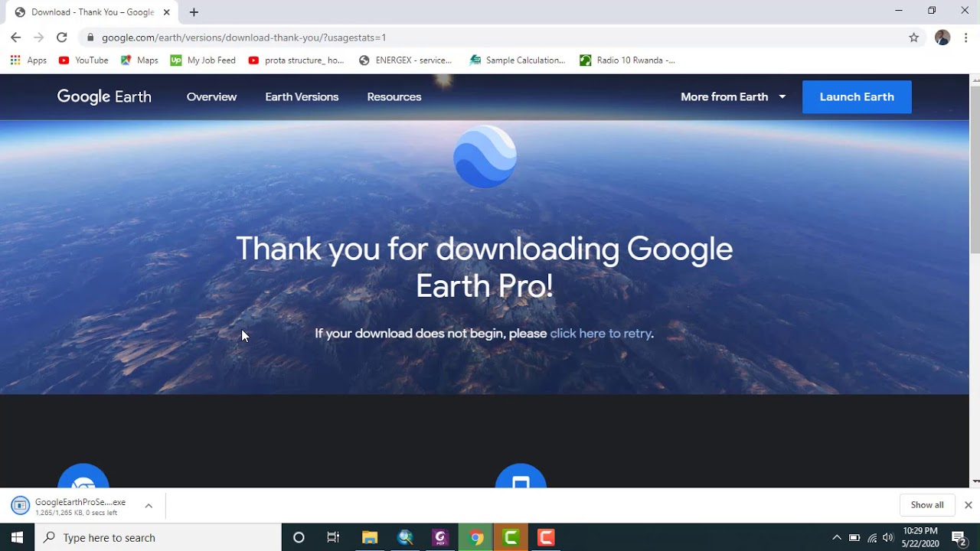Click the Google Earth logo
980x551 pixels.
(x=104, y=97)
